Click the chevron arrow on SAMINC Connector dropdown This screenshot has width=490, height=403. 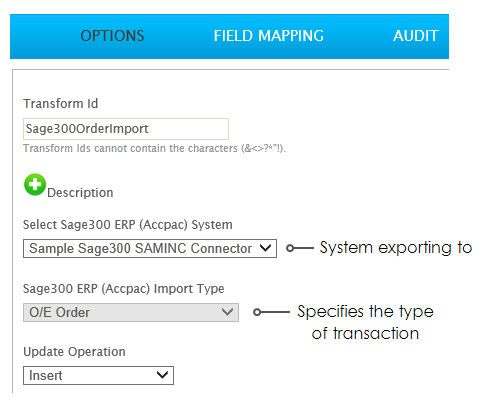[x=265, y=248]
